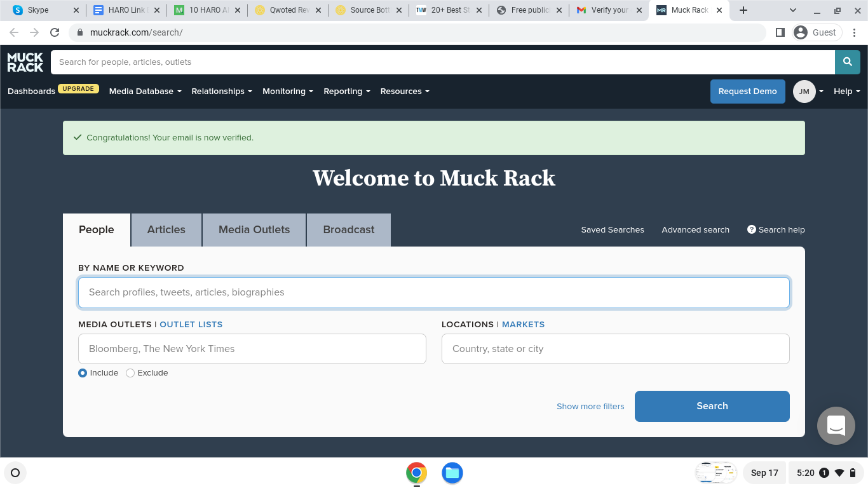Expand the Media Database menu

click(146, 91)
